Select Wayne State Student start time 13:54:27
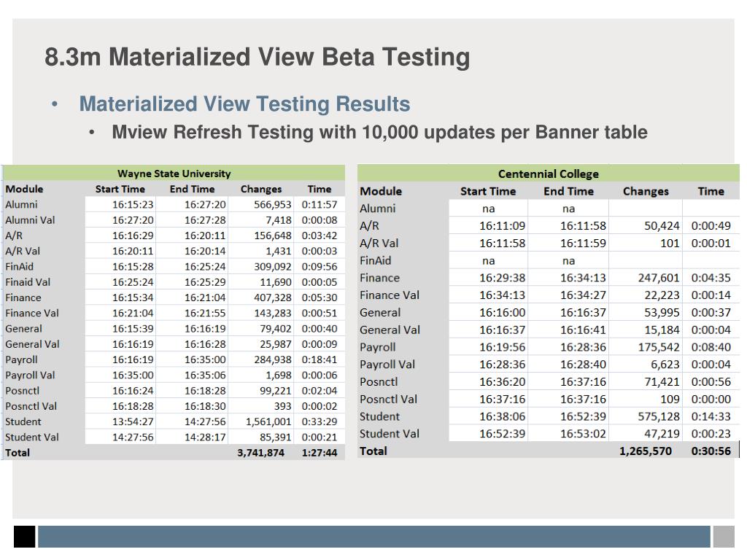Screen dimensions: 747x560 point(133,421)
